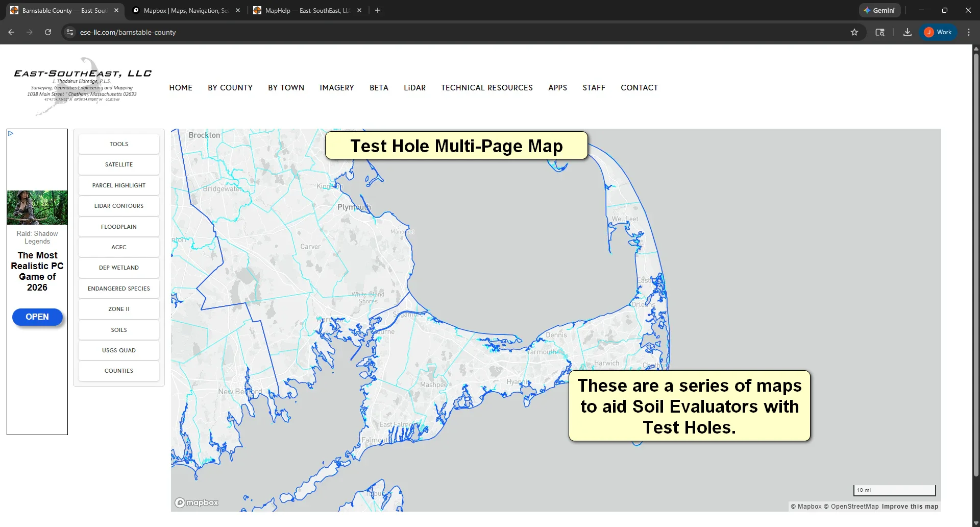Click the Improve this map link
980x527 pixels.
click(x=911, y=506)
